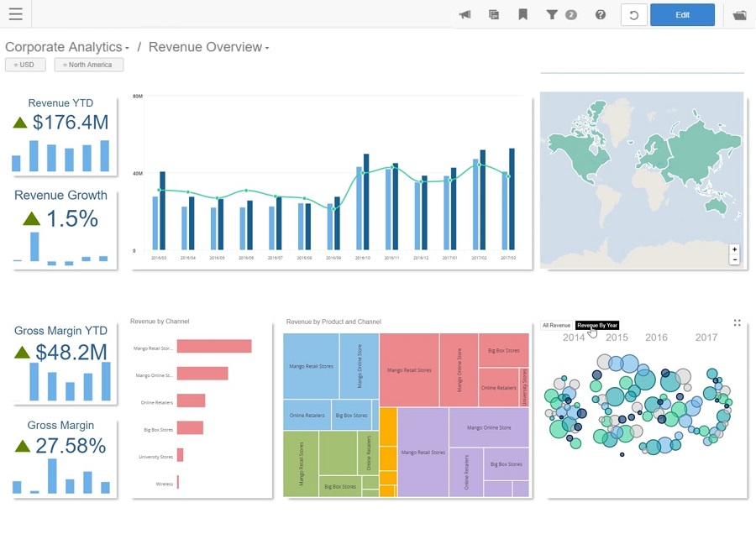Click the University Stores channel bar
Viewport: 756px width, 534px height.
[181, 455]
